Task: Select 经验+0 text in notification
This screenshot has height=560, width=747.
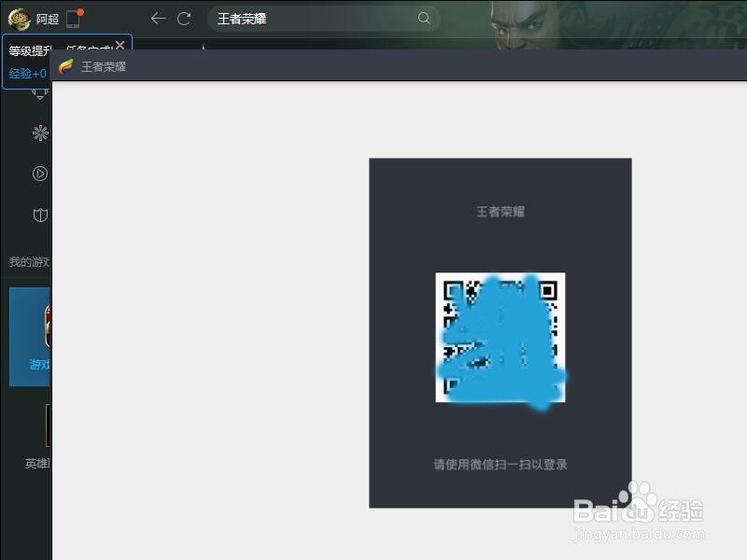Action: [x=28, y=74]
